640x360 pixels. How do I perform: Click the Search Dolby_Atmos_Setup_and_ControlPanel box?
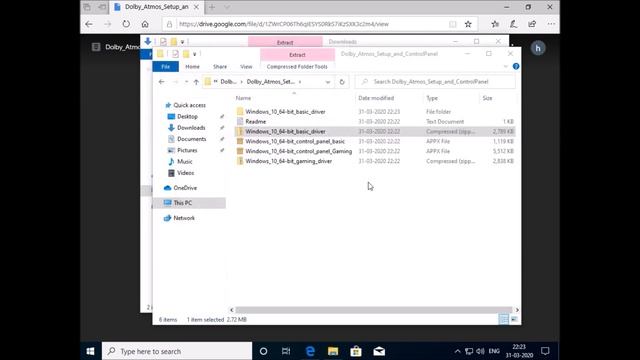[x=435, y=82]
